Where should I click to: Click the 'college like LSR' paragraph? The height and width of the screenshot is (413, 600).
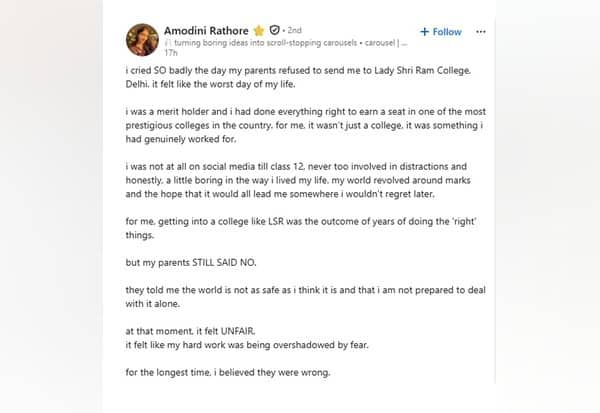point(301,228)
